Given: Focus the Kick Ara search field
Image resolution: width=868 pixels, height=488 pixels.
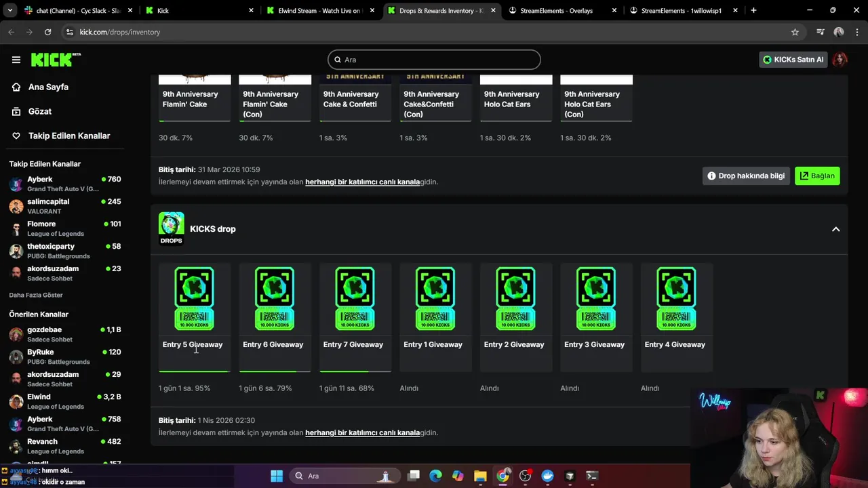Looking at the screenshot, I should pos(434,60).
